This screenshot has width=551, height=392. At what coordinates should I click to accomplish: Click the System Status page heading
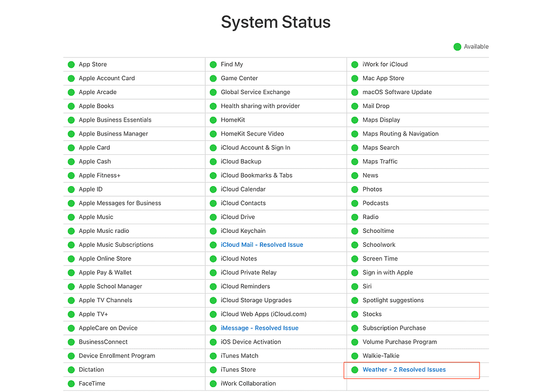(x=275, y=22)
